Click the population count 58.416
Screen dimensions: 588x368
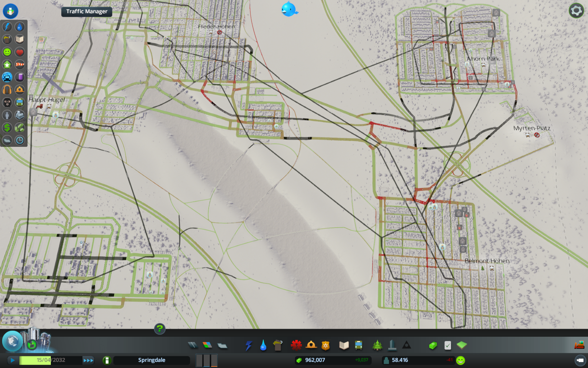(400, 360)
